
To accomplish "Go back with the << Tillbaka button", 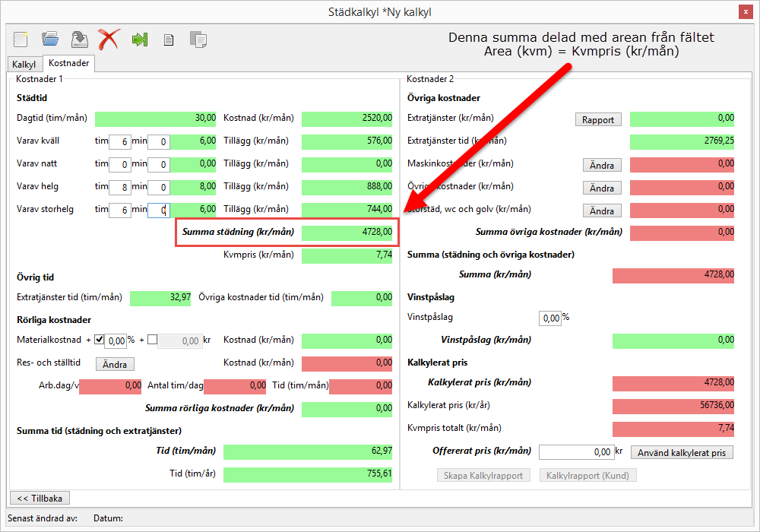I will click(x=40, y=498).
